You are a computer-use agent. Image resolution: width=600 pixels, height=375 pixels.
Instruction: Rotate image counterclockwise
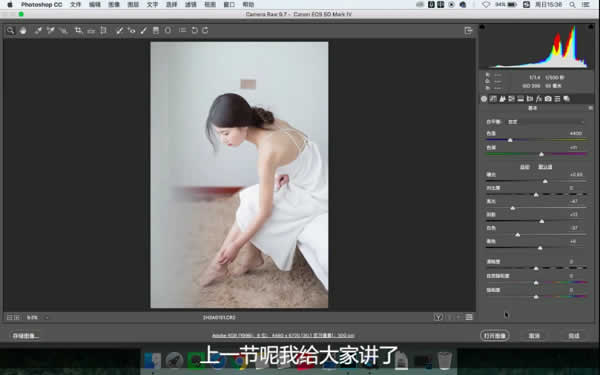click(194, 30)
